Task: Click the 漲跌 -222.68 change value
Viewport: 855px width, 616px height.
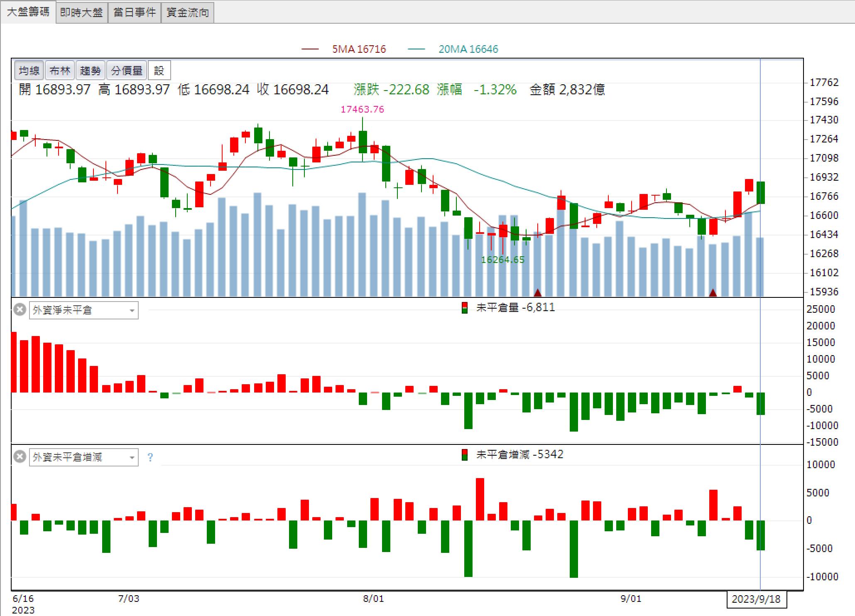Action: click(391, 89)
